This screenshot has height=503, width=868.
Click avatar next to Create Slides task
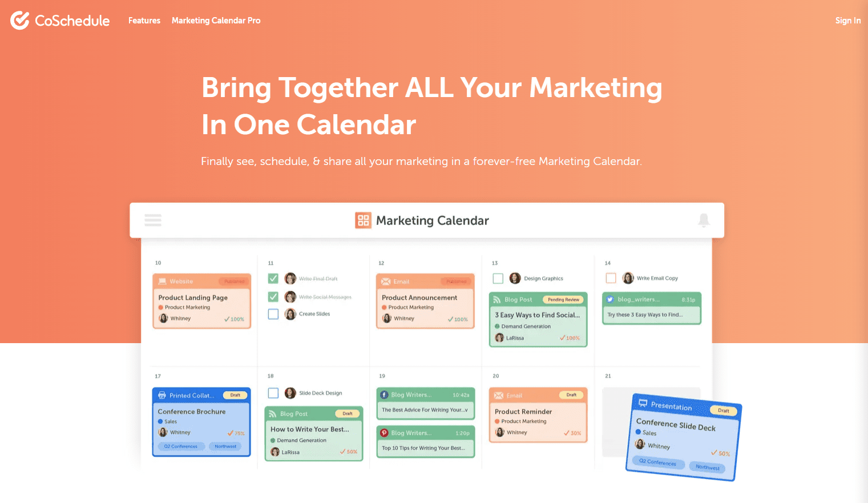(x=290, y=313)
